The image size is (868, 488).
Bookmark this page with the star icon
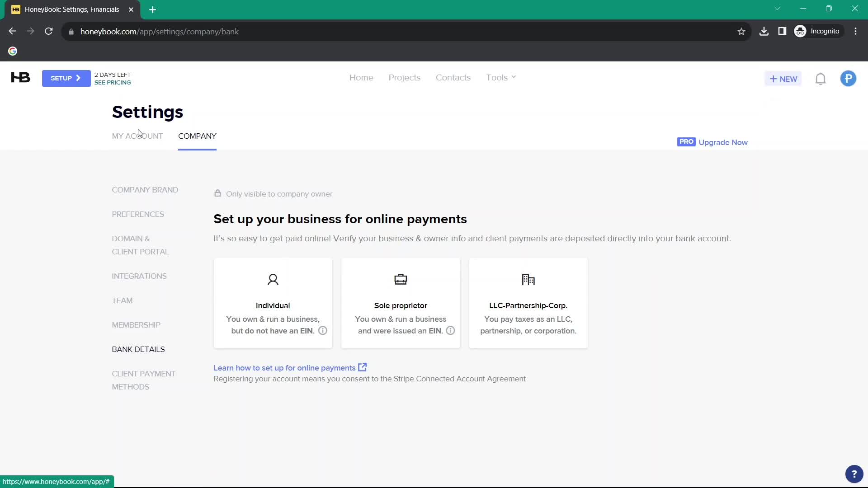coord(741,32)
